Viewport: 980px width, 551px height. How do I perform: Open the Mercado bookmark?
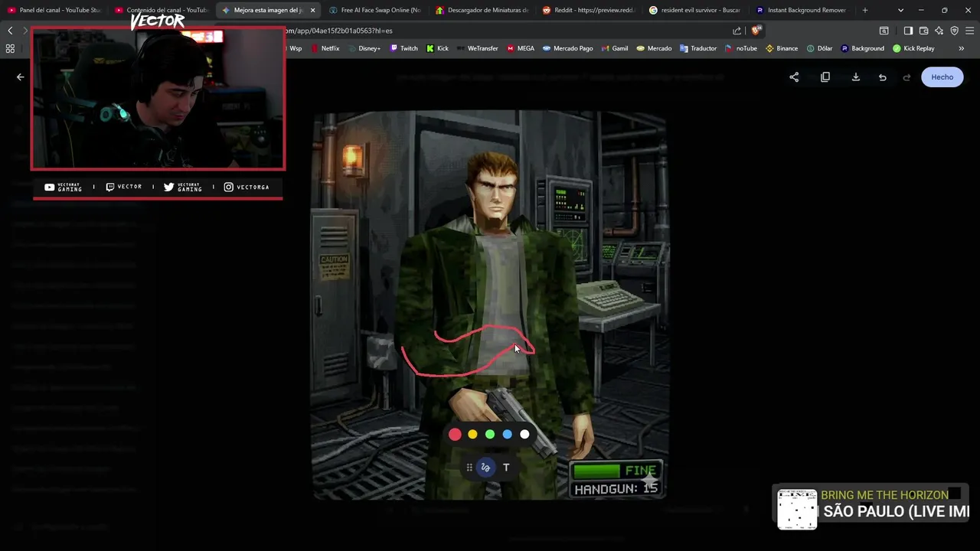tap(654, 48)
